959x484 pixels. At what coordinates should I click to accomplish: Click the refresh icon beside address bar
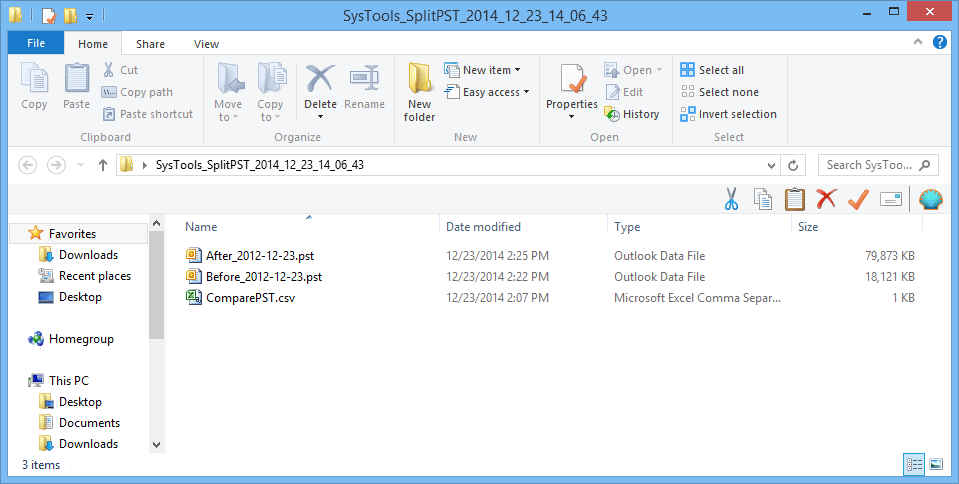point(793,165)
